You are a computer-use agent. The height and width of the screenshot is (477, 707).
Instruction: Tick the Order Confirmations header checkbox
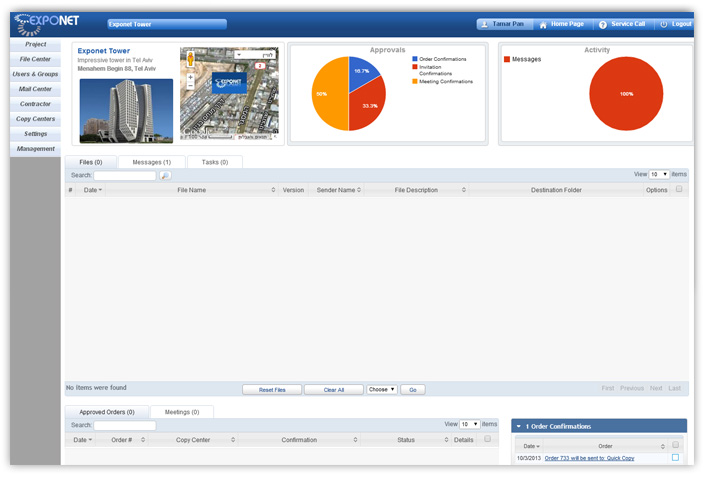675,445
